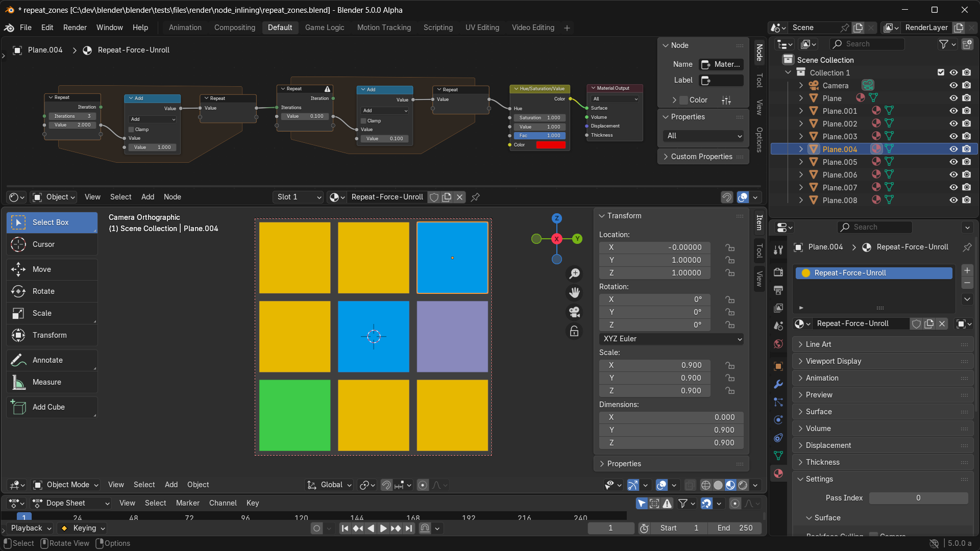Lock the Location X value

coord(730,247)
